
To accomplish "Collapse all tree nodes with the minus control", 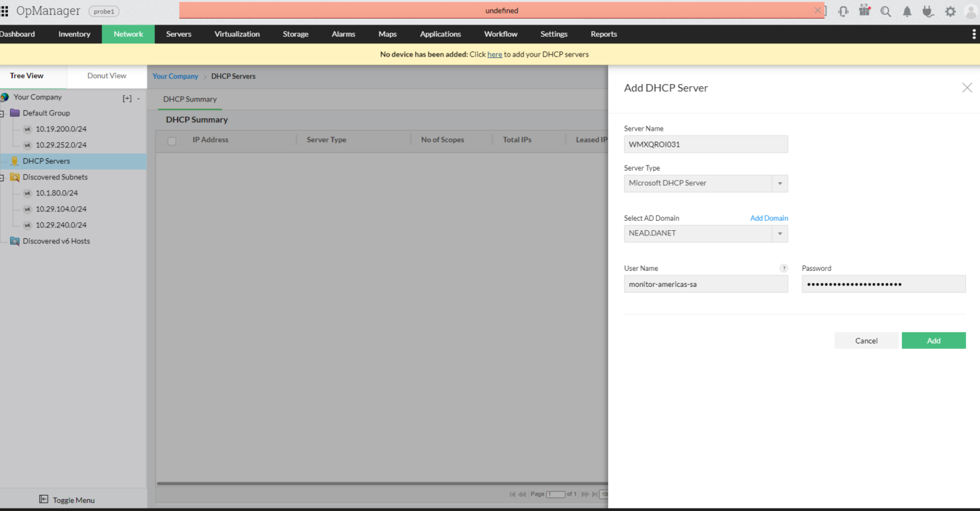I will tap(138, 98).
